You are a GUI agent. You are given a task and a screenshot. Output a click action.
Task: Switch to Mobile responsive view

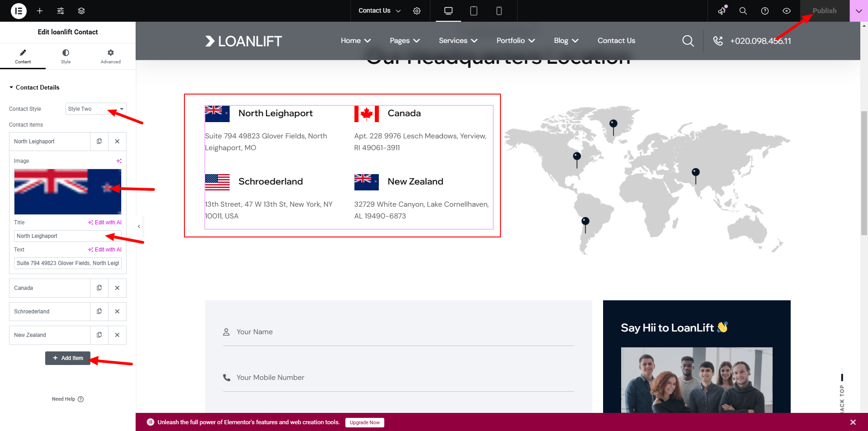click(x=499, y=11)
